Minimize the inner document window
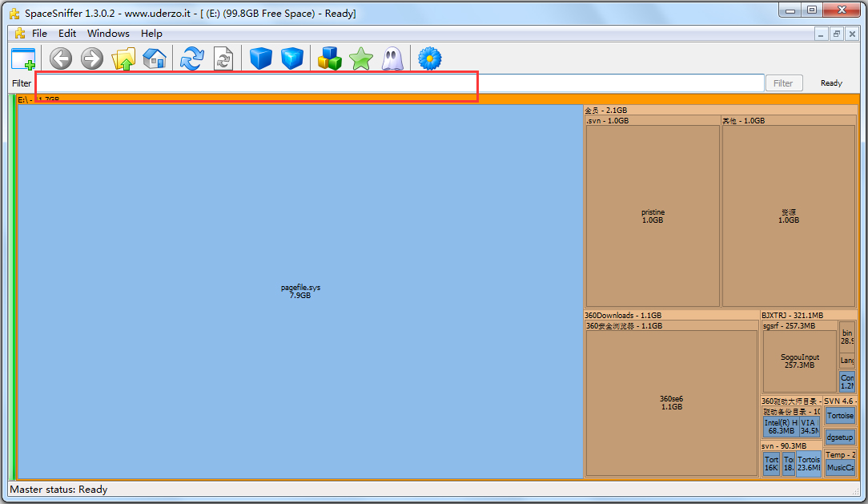This screenshot has height=504, width=868. [x=821, y=34]
